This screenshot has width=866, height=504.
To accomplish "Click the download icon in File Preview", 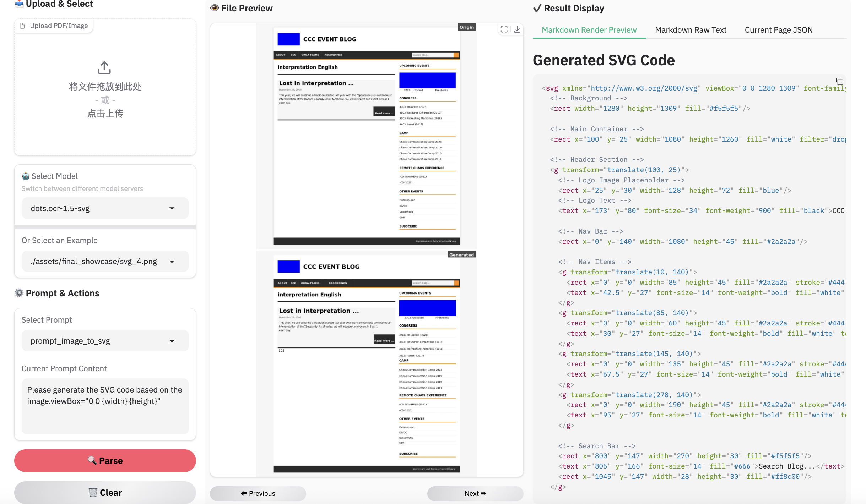I will tap(517, 29).
